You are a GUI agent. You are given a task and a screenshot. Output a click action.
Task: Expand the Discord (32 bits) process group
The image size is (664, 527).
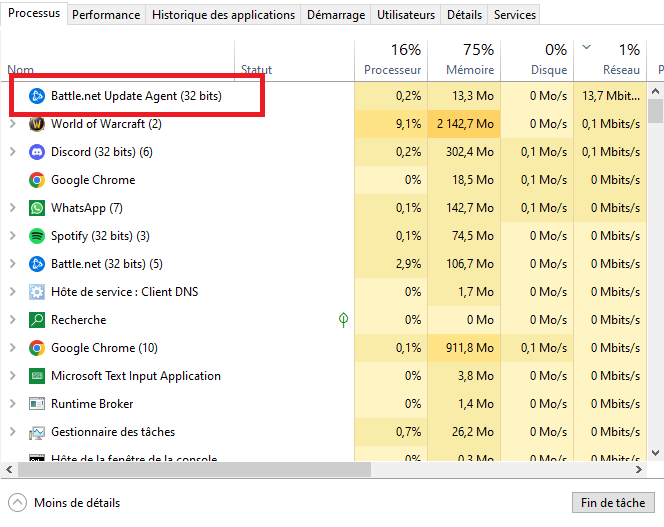[x=12, y=152]
